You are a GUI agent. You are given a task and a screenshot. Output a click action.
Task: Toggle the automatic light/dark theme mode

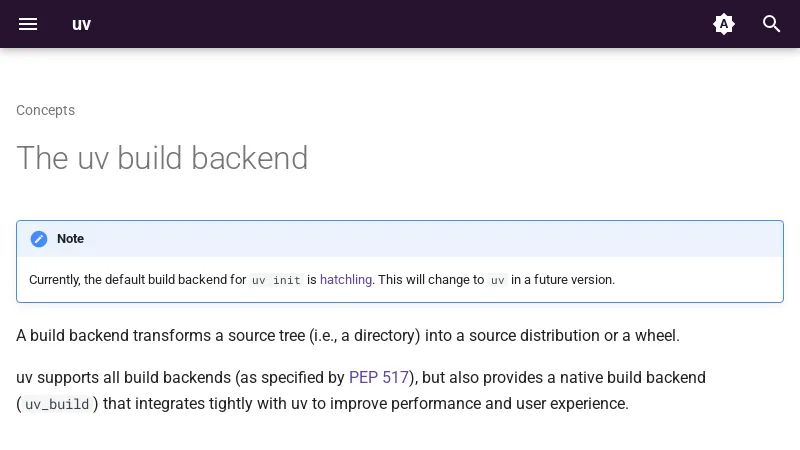724,24
